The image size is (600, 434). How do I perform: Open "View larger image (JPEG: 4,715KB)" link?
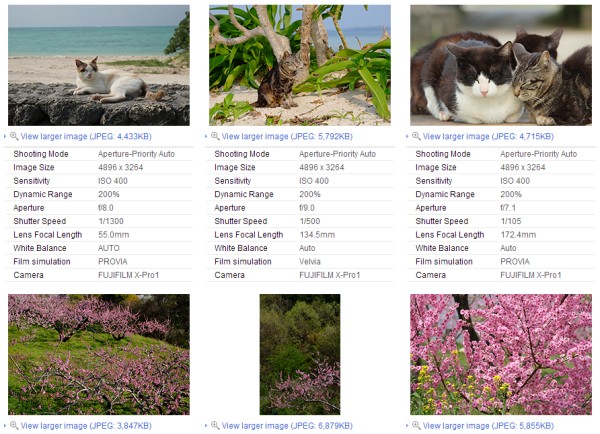coord(488,136)
